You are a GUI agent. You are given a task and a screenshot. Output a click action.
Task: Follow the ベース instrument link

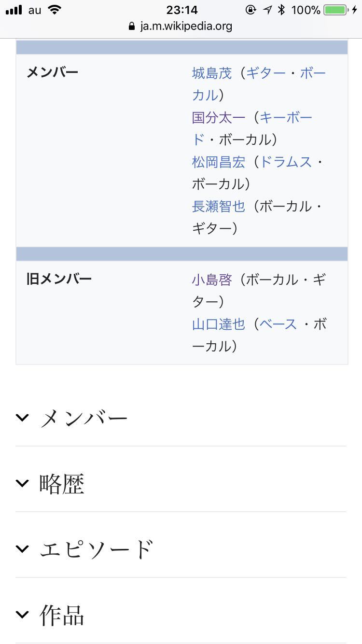[x=278, y=324]
